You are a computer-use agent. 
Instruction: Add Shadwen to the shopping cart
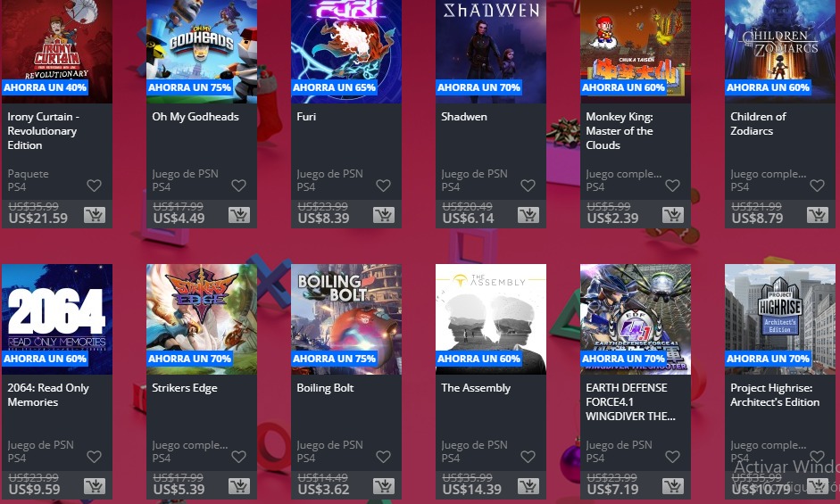click(528, 215)
